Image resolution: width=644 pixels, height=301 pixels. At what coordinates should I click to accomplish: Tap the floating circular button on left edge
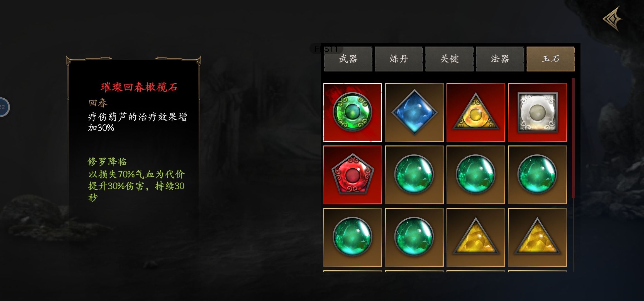4,107
